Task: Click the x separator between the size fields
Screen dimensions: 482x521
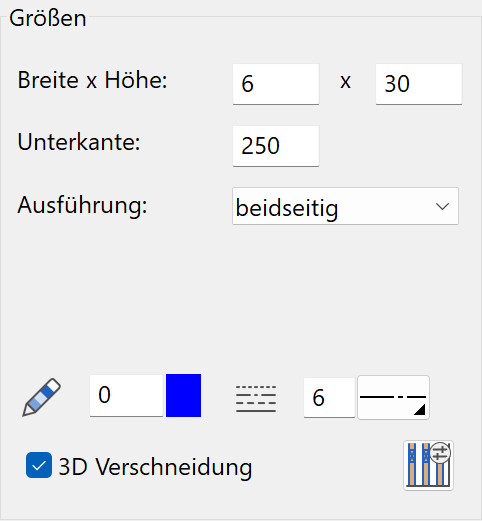Action: [346, 82]
